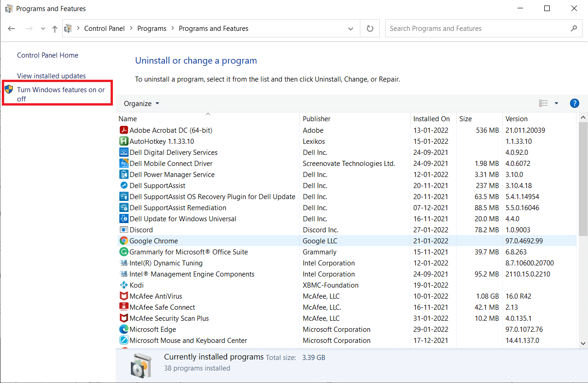Click the Google Chrome icon in list

(123, 241)
